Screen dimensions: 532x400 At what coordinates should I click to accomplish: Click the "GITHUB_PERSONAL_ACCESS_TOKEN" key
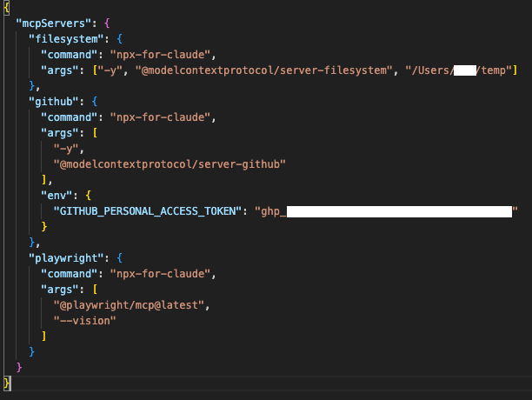(146, 210)
